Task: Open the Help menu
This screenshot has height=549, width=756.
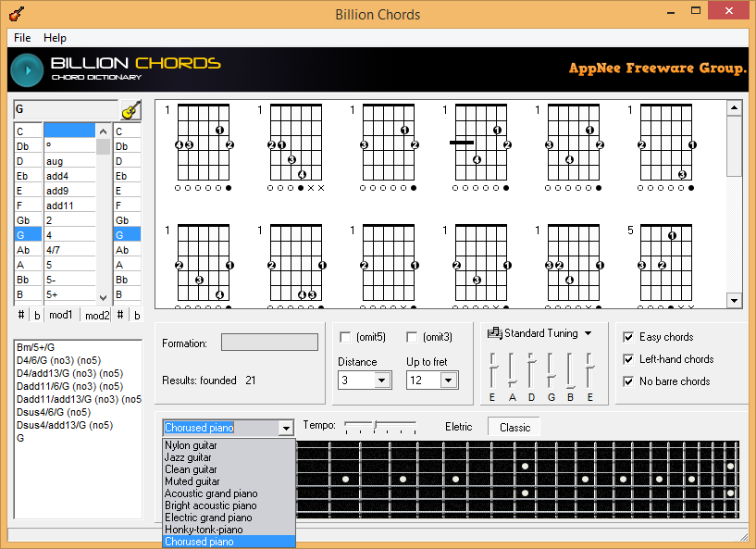Action: coord(55,38)
